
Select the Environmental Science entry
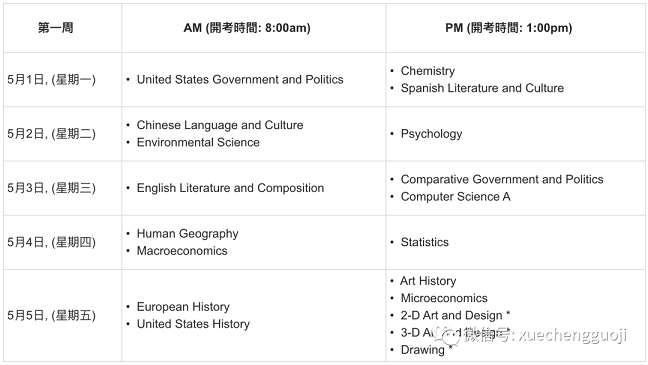pyautogui.click(x=198, y=142)
